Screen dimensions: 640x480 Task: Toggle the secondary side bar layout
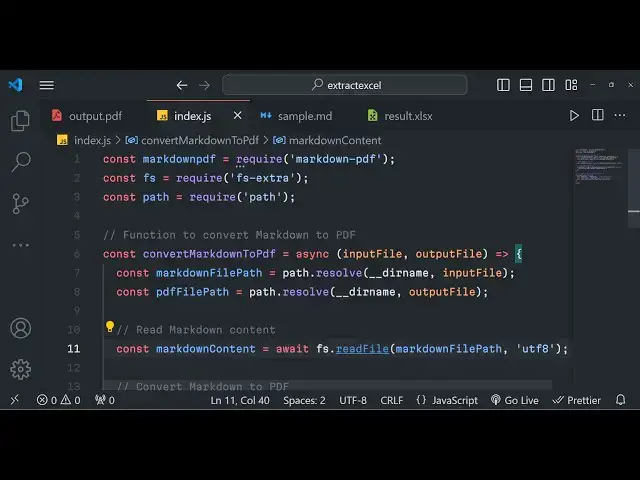(x=548, y=85)
